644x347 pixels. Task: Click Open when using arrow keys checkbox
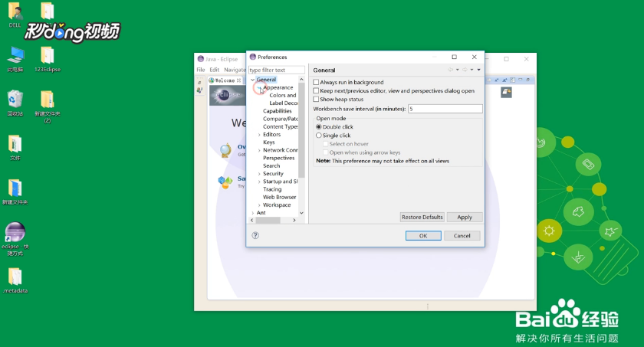pos(325,152)
